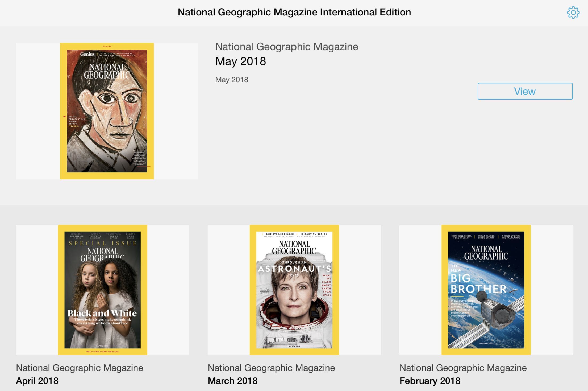Select the large May 2018 issue title
The image size is (588, 391).
pos(241,61)
